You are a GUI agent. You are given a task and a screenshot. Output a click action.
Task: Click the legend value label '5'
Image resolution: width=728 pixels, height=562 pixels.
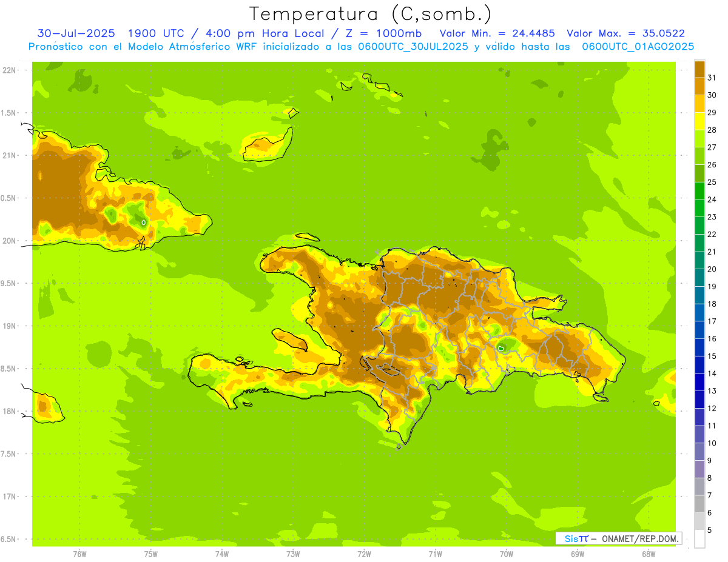pyautogui.click(x=710, y=530)
